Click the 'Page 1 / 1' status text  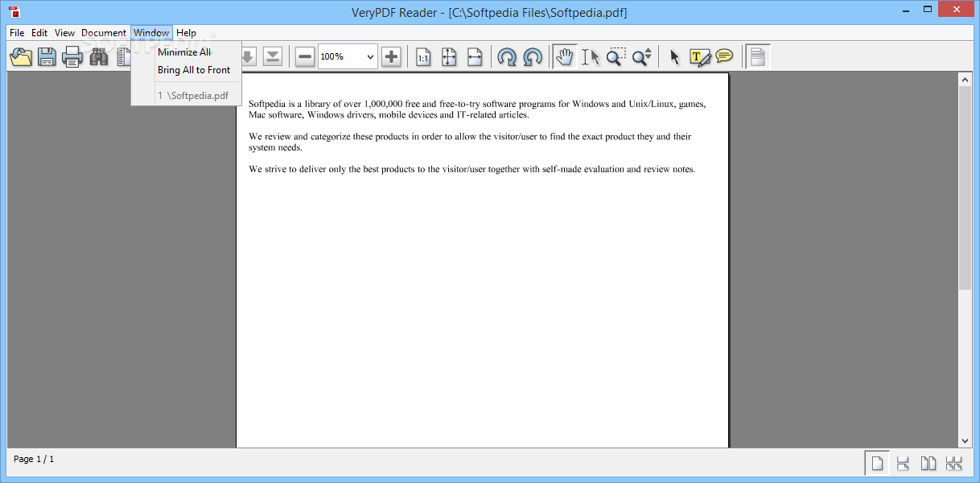[x=34, y=459]
